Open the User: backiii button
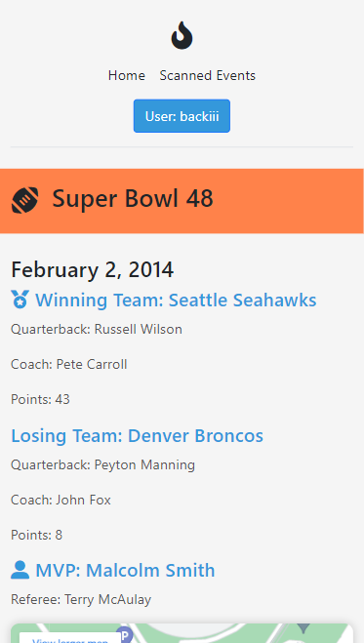This screenshot has height=643, width=364. 182,116
